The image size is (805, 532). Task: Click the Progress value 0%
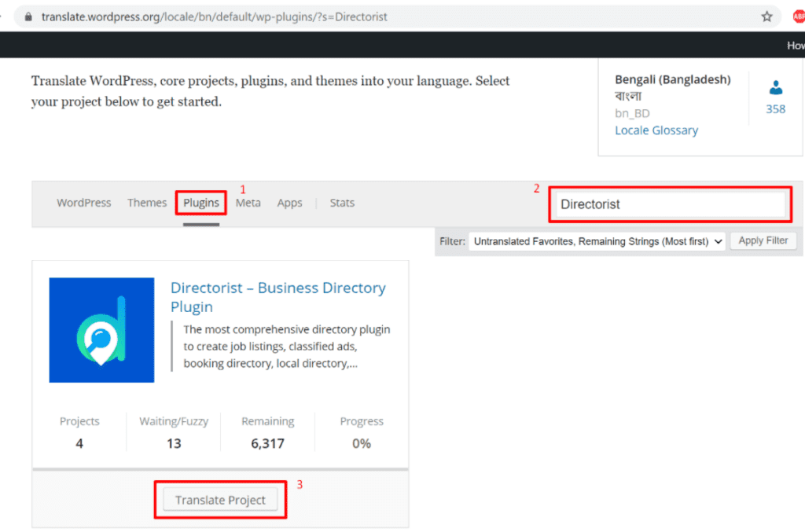pyautogui.click(x=362, y=443)
